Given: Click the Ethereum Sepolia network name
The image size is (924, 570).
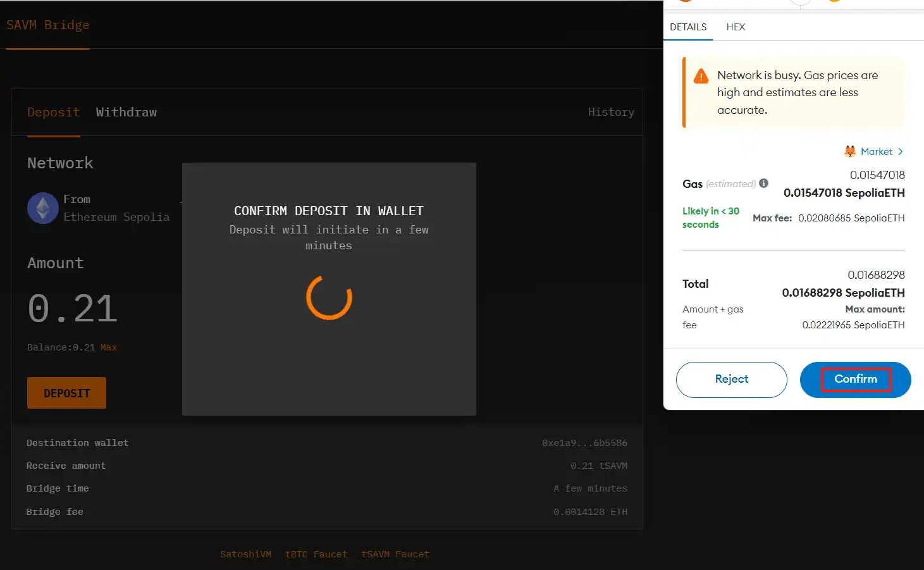Looking at the screenshot, I should pos(116,217).
